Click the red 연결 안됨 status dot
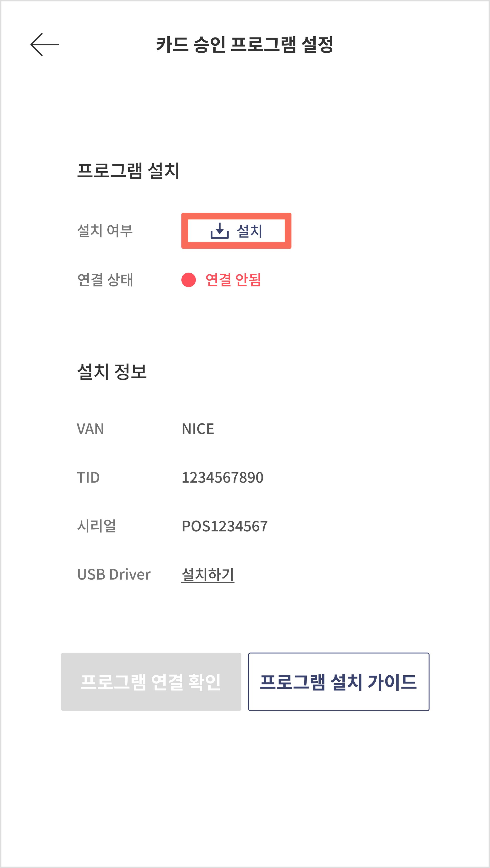Viewport: 490px width, 868px height. point(189,280)
